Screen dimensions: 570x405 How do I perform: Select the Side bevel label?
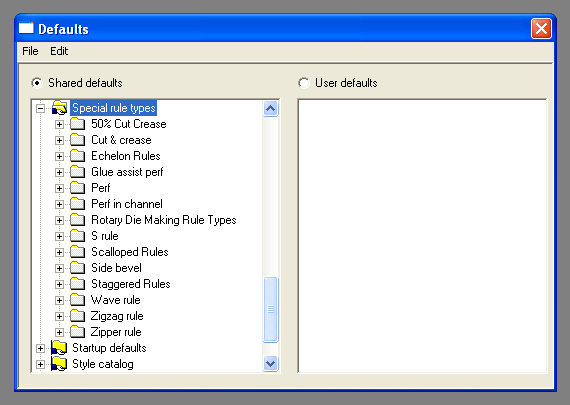[116, 268]
